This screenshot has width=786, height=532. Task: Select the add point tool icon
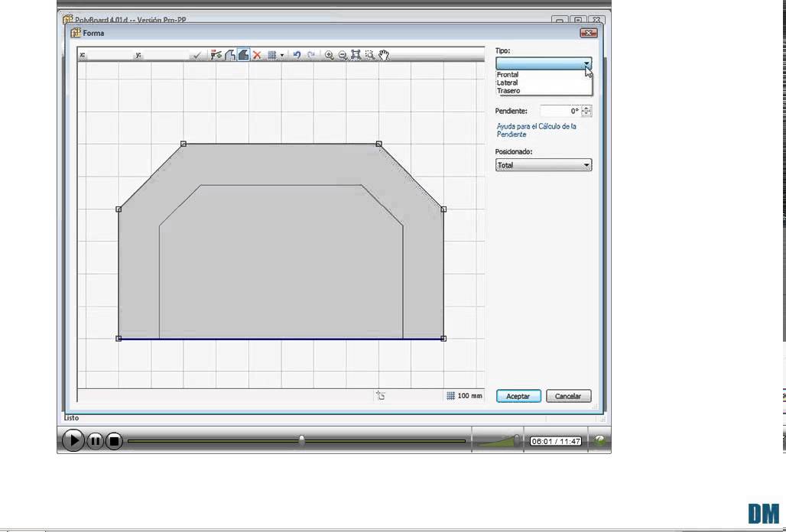click(216, 55)
